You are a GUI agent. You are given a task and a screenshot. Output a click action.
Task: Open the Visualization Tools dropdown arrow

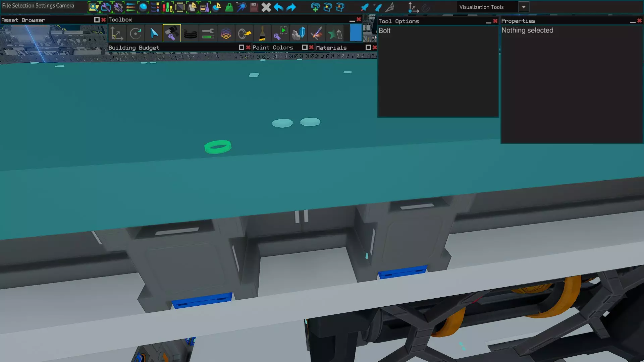click(x=523, y=7)
